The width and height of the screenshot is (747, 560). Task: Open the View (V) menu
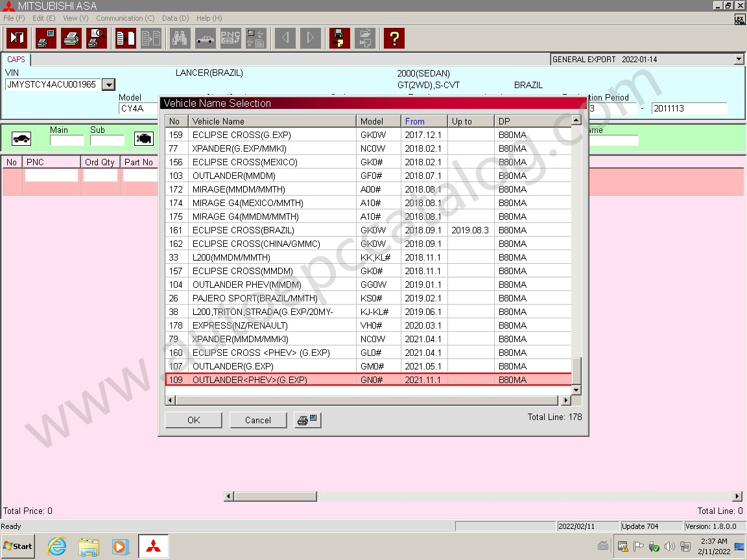pos(76,18)
